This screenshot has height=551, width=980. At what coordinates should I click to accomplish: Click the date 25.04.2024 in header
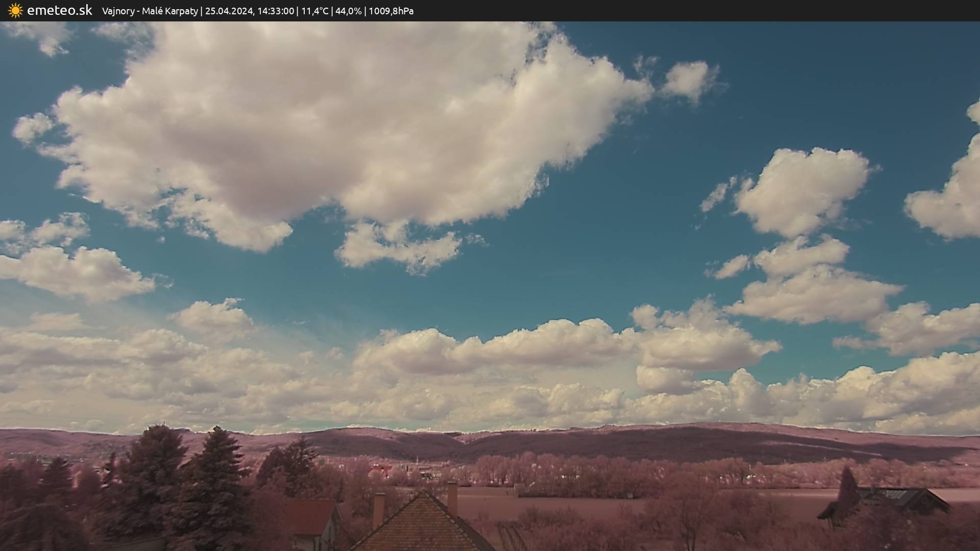pos(229,11)
